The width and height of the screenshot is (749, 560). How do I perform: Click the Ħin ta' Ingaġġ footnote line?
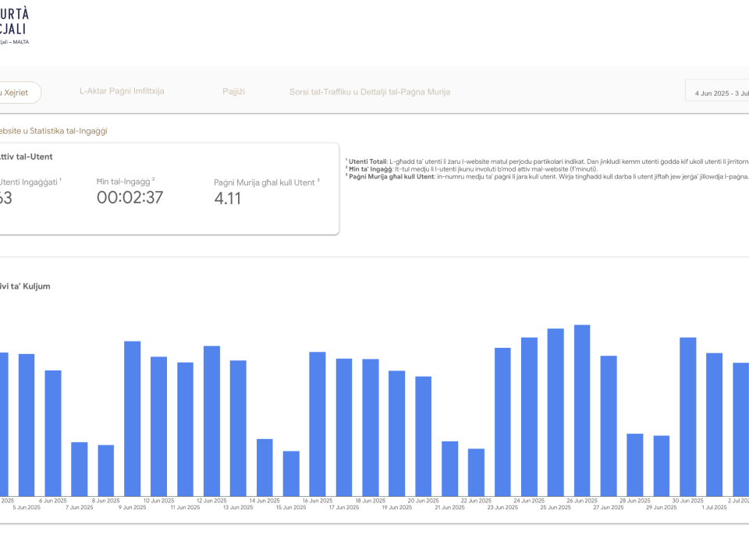(471, 169)
